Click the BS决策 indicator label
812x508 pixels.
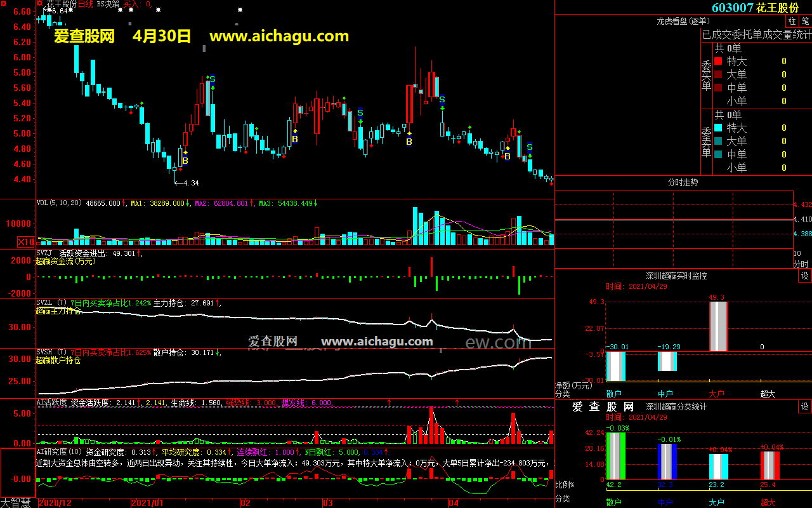[x=108, y=4]
